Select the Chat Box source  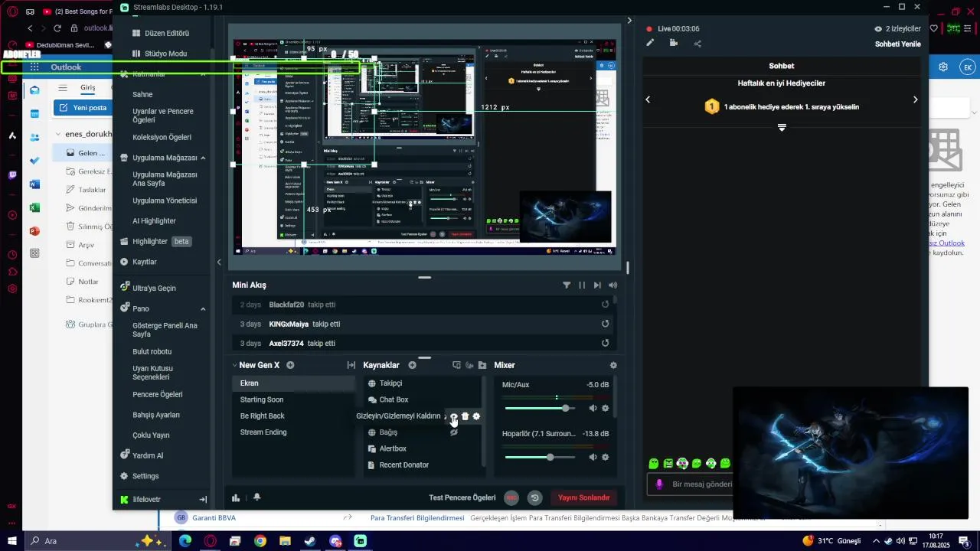point(394,399)
